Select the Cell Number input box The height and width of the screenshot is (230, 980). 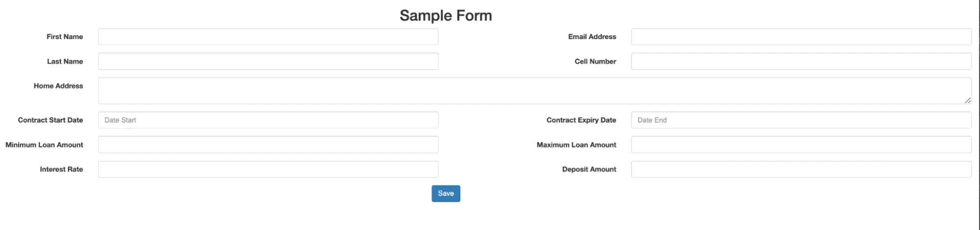pos(801,61)
